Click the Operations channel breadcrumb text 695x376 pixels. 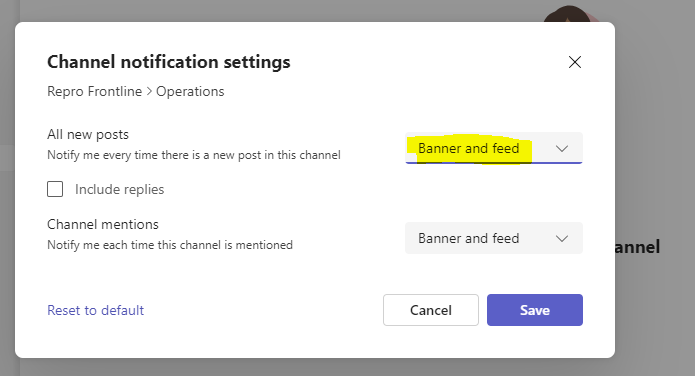tap(190, 91)
